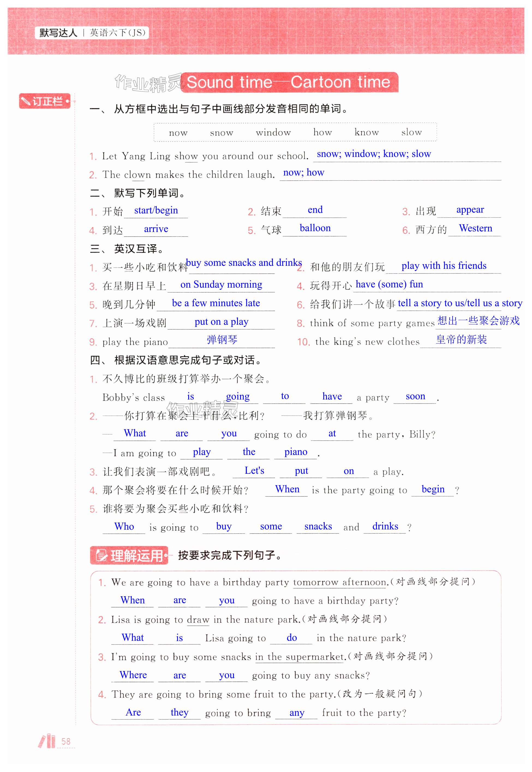The width and height of the screenshot is (532, 772).
Task: Click the 理解运用 section icon badge
Action: click(129, 555)
